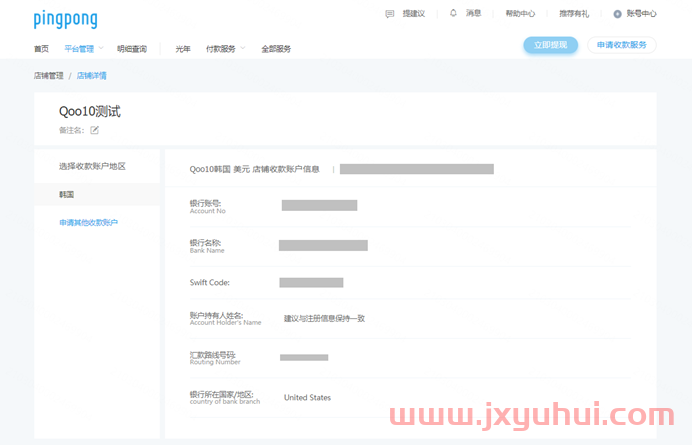Screen dimensions: 692x445
Task: Click the masked Routing Number value
Action: pyautogui.click(x=304, y=358)
